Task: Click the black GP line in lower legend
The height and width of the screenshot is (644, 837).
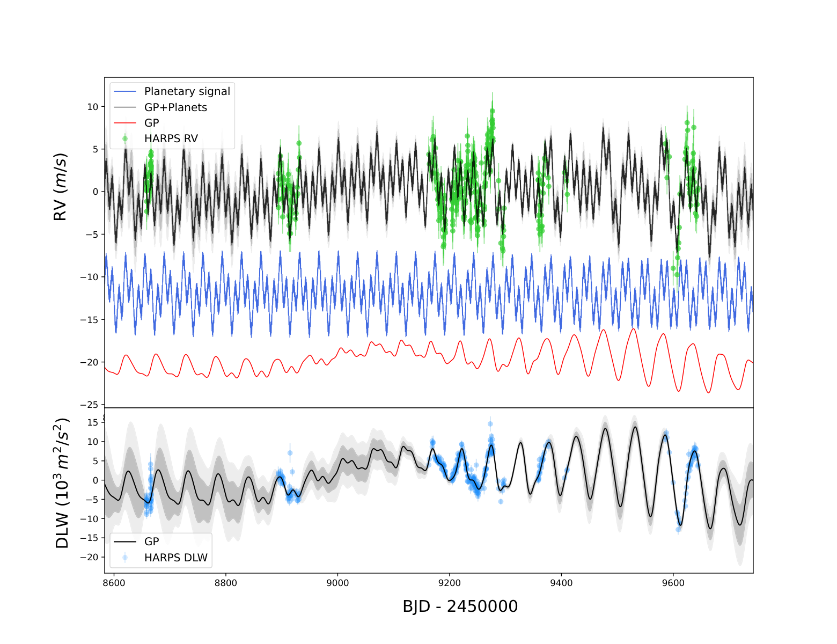Action: [x=125, y=542]
